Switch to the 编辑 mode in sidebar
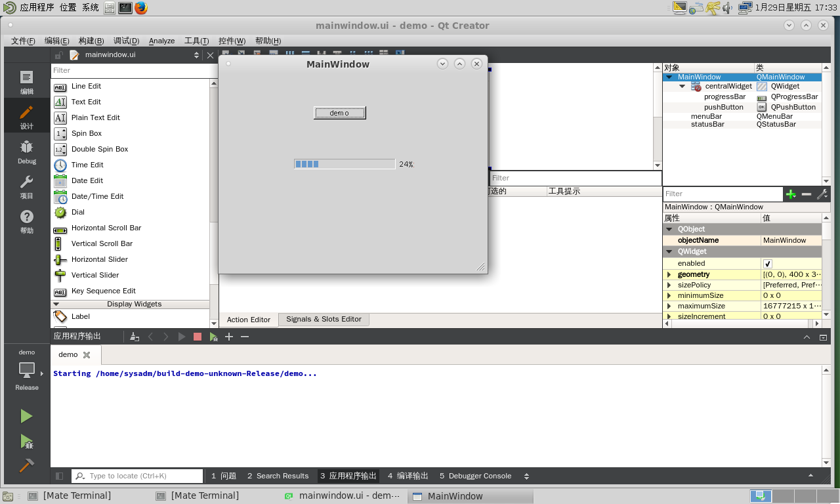This screenshot has width=840, height=504. click(26, 81)
